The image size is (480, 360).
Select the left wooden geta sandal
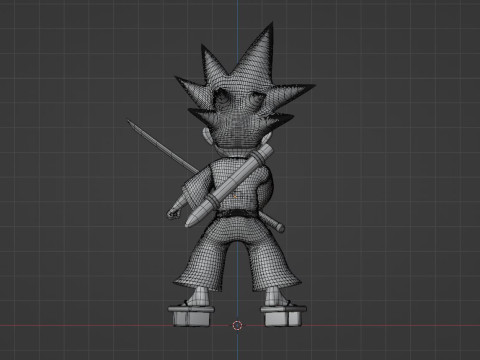tap(191, 315)
